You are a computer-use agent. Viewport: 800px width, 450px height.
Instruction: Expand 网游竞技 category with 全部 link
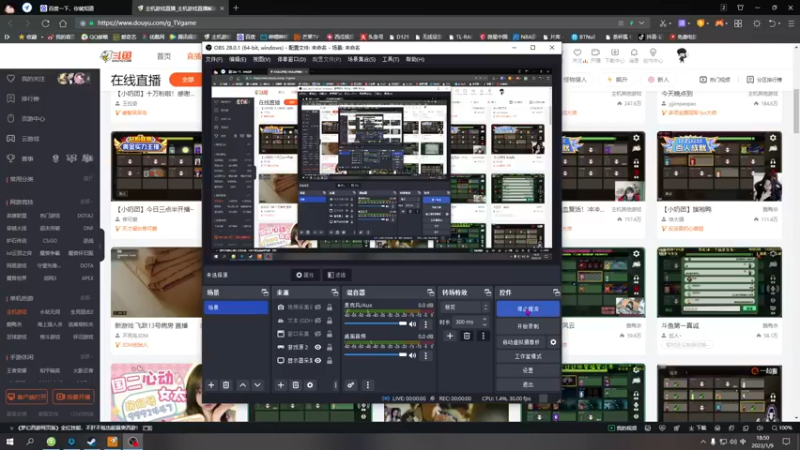(87, 202)
